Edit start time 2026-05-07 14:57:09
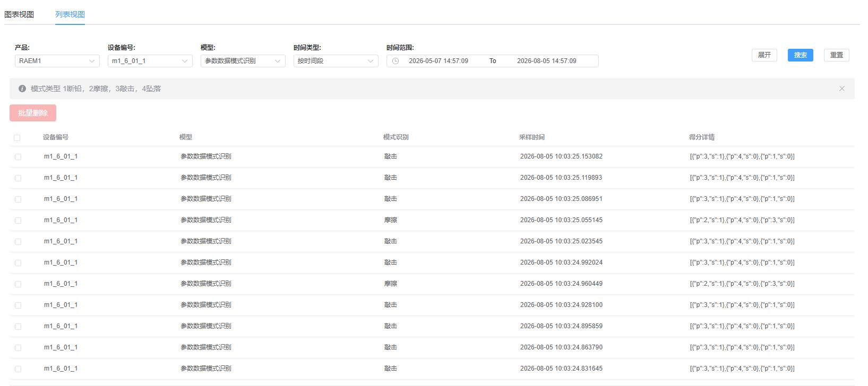The height and width of the screenshot is (386, 868). (439, 61)
